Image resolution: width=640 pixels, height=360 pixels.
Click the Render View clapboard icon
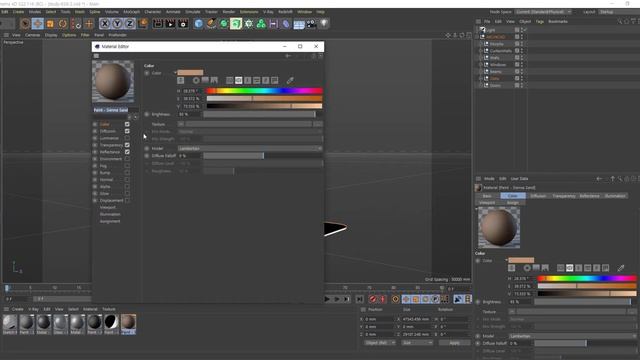tap(158, 24)
